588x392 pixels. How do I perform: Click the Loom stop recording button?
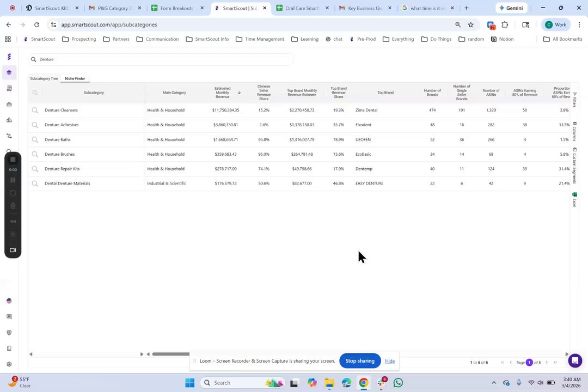tap(13, 160)
